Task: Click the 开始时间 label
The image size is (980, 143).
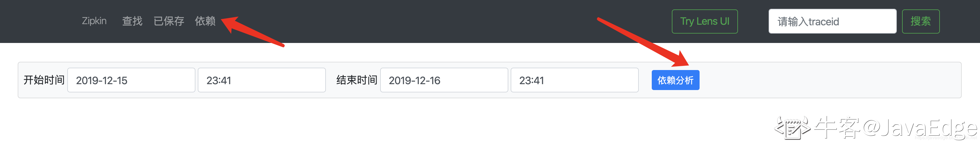Action: (44, 80)
